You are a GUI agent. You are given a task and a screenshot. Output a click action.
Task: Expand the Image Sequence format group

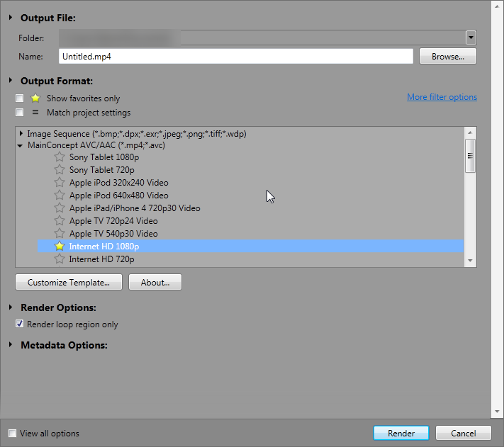(x=21, y=133)
